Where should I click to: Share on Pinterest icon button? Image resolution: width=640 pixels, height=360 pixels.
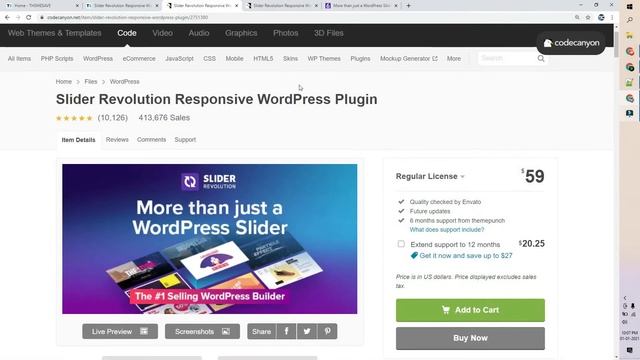[327, 331]
